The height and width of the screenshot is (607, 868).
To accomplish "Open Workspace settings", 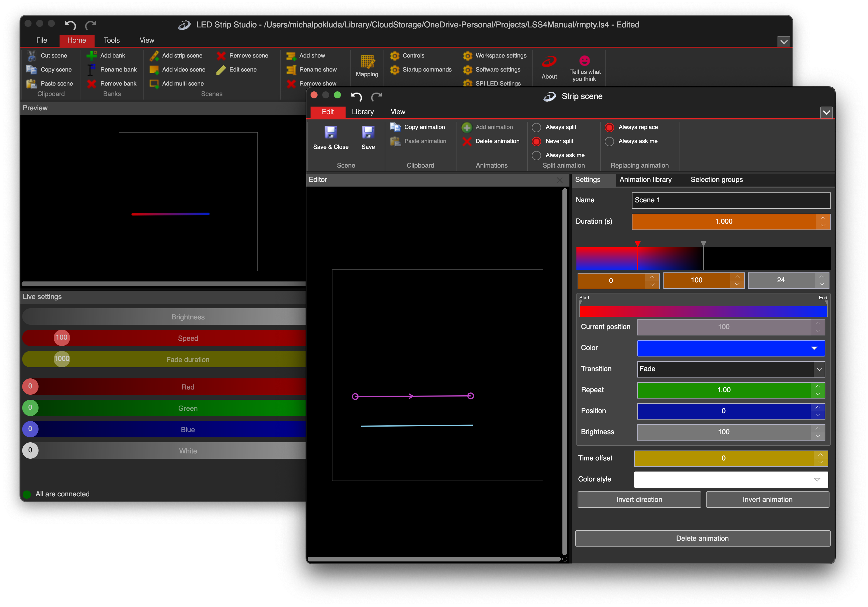I will [495, 55].
